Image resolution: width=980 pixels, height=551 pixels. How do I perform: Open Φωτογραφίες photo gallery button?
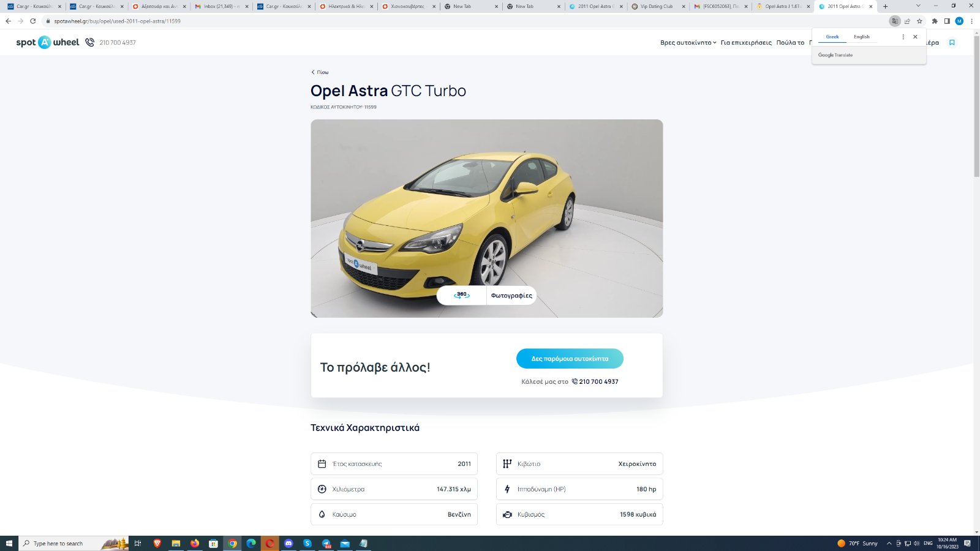(511, 295)
